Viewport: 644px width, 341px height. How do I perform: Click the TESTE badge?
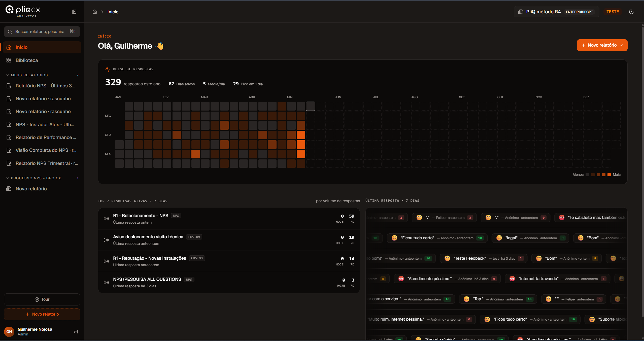pos(613,12)
